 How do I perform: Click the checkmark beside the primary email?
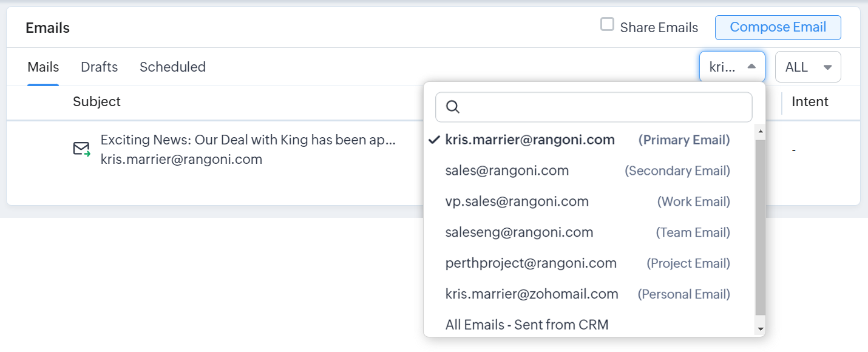[434, 140]
